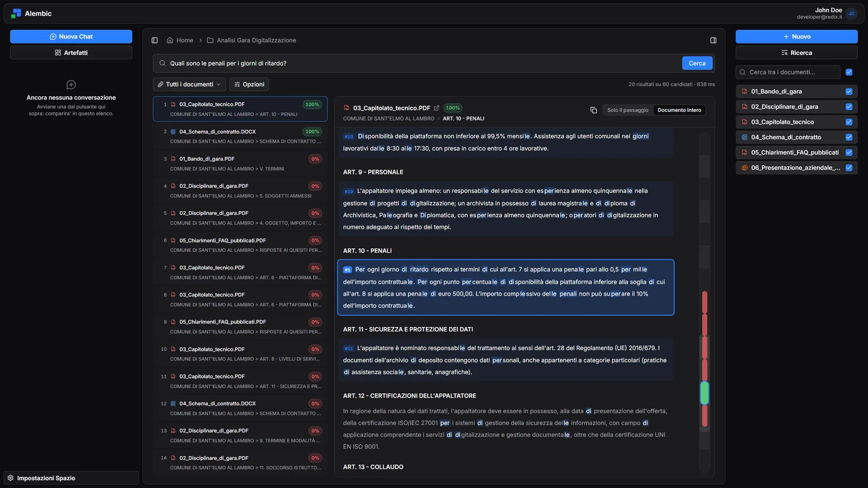The width and height of the screenshot is (868, 488).
Task: Toggle the select-all documents checkbox
Action: click(x=849, y=72)
